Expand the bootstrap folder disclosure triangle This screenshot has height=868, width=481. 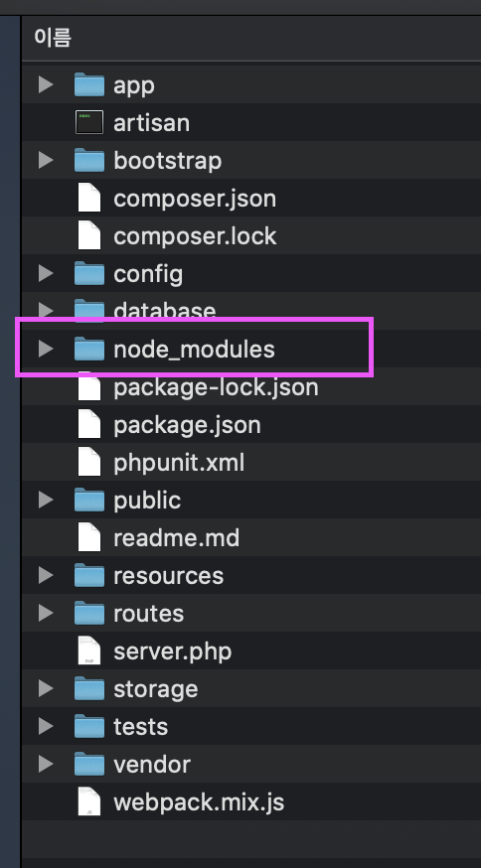click(x=46, y=160)
